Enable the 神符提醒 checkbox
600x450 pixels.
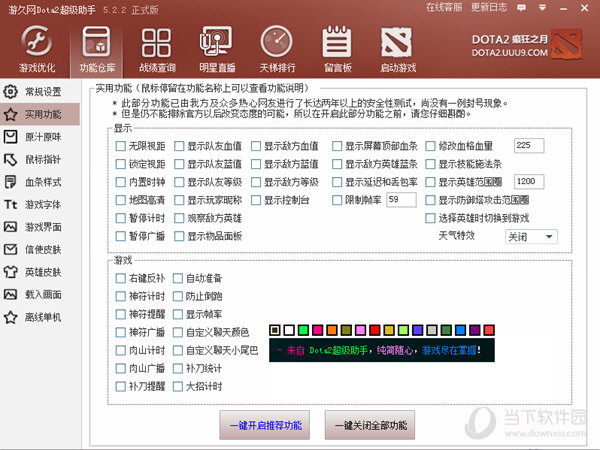[121, 314]
